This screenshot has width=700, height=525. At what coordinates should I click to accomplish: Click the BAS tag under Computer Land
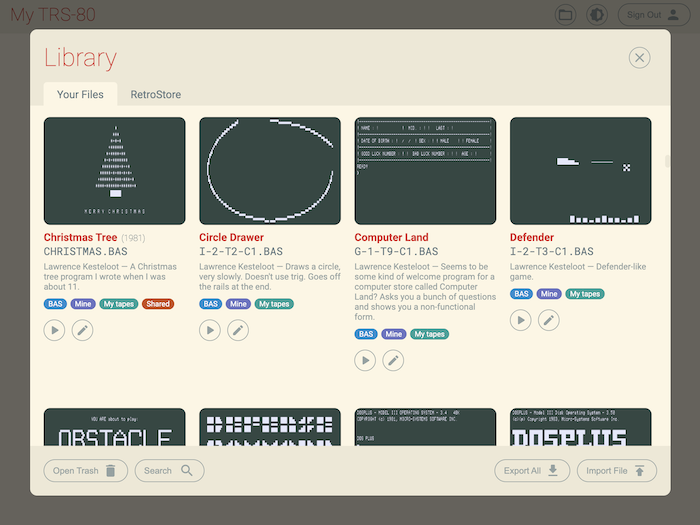pyautogui.click(x=366, y=334)
